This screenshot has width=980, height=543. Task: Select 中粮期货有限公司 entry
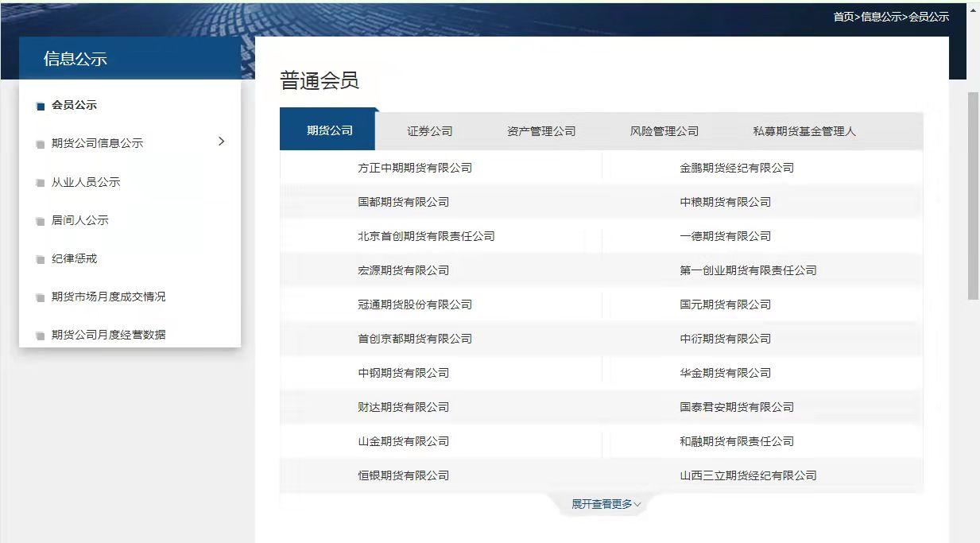(x=726, y=202)
